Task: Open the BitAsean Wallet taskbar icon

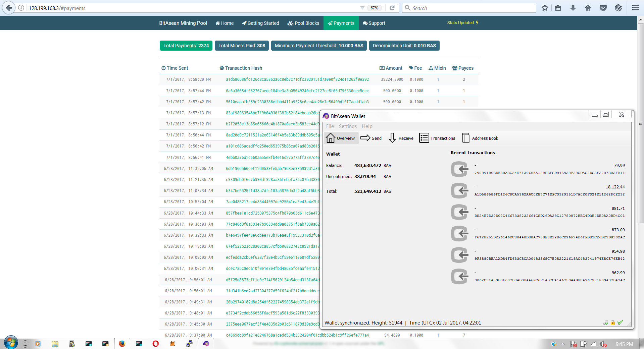Action: pos(206,344)
